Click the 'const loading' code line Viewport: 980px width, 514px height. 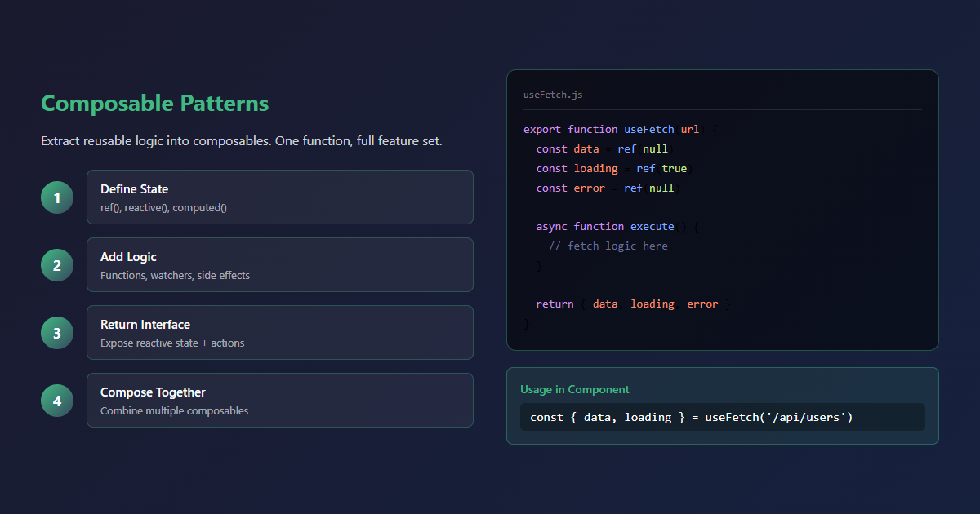[x=614, y=168]
